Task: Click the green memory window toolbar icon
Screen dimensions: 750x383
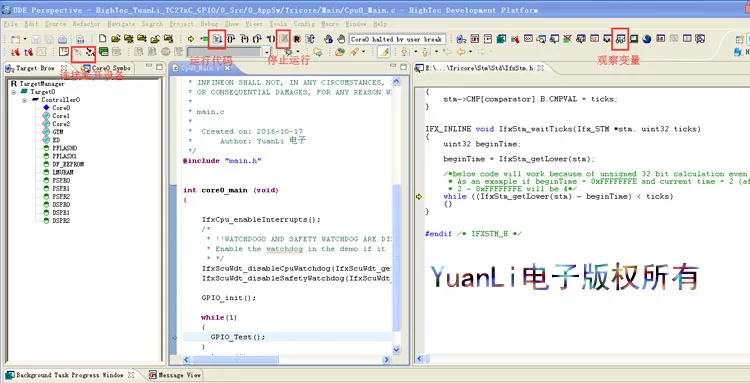Action: click(x=103, y=52)
